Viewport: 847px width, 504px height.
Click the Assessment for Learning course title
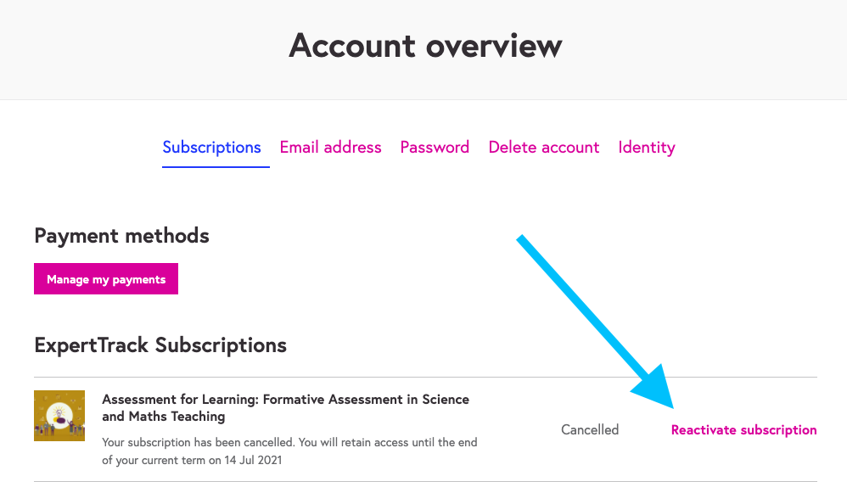coord(285,408)
